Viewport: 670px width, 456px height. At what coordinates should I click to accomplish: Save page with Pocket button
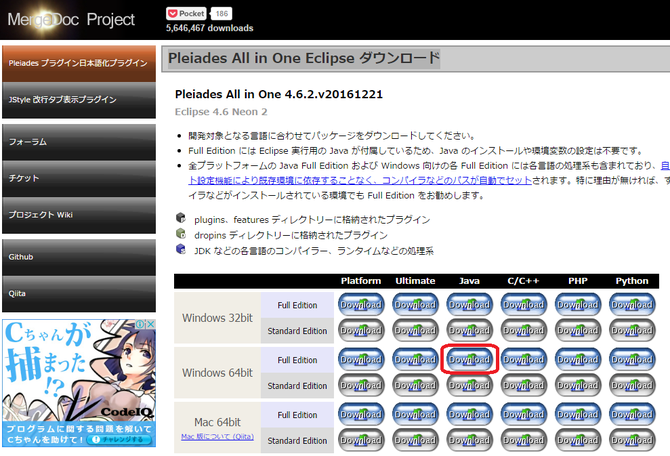pyautogui.click(x=186, y=14)
